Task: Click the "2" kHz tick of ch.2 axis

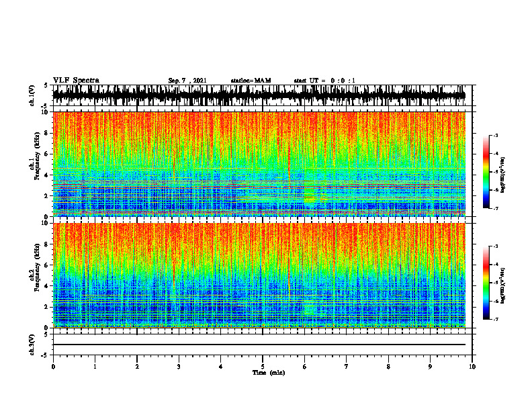Action: pos(47,307)
